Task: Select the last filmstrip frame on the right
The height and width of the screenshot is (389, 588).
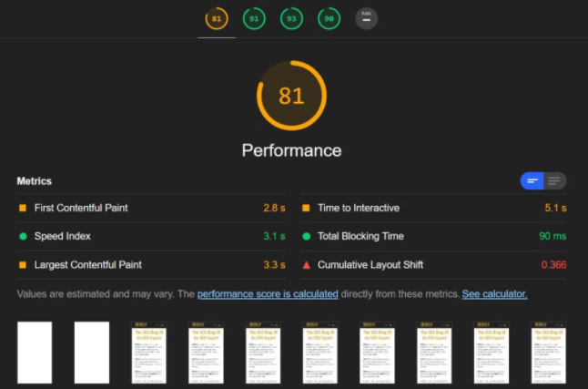Action: (x=549, y=353)
